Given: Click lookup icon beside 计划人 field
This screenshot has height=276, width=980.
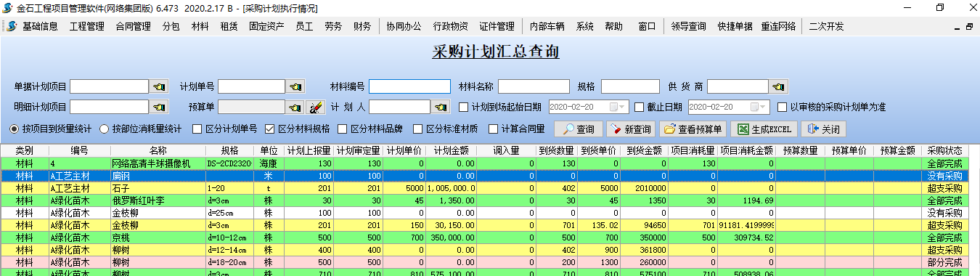Looking at the screenshot, I should tap(441, 107).
